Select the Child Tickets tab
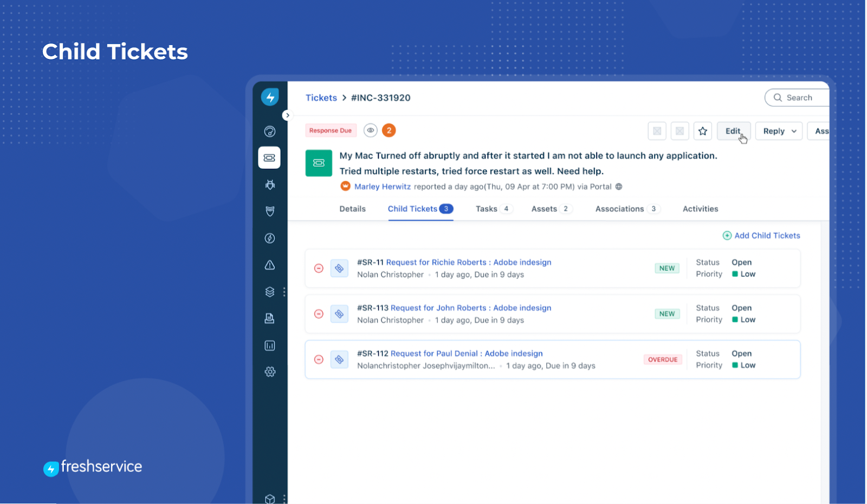 (x=420, y=209)
